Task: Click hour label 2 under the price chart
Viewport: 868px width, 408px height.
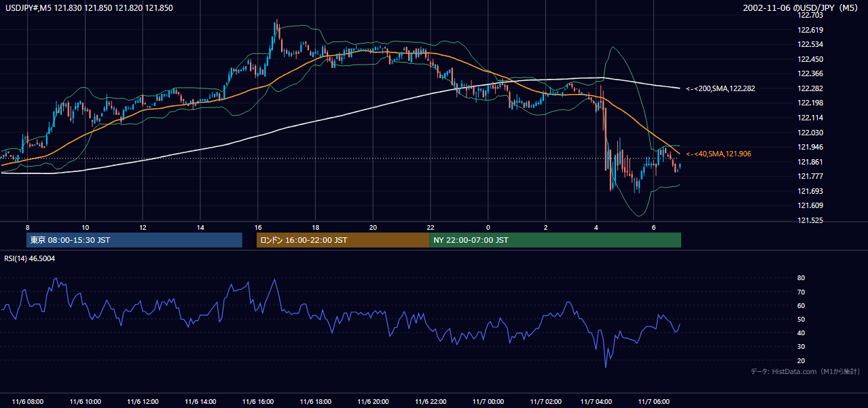Action: 545,227
